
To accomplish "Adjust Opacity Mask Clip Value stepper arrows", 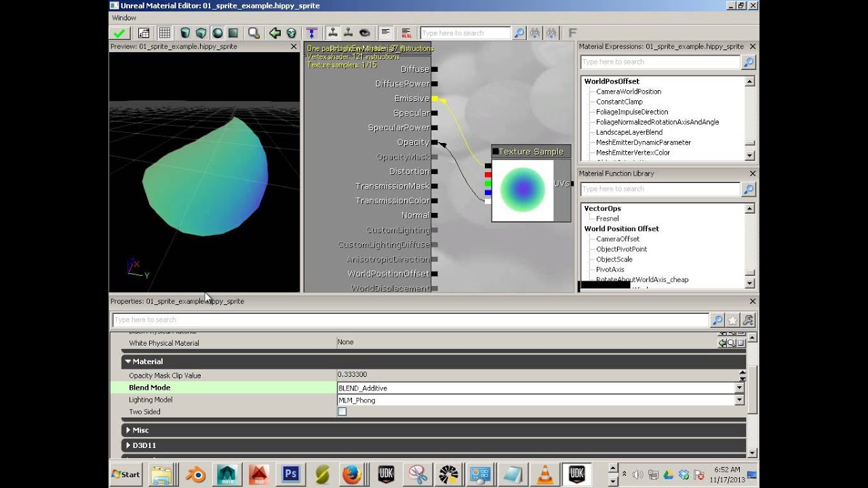I will [742, 375].
